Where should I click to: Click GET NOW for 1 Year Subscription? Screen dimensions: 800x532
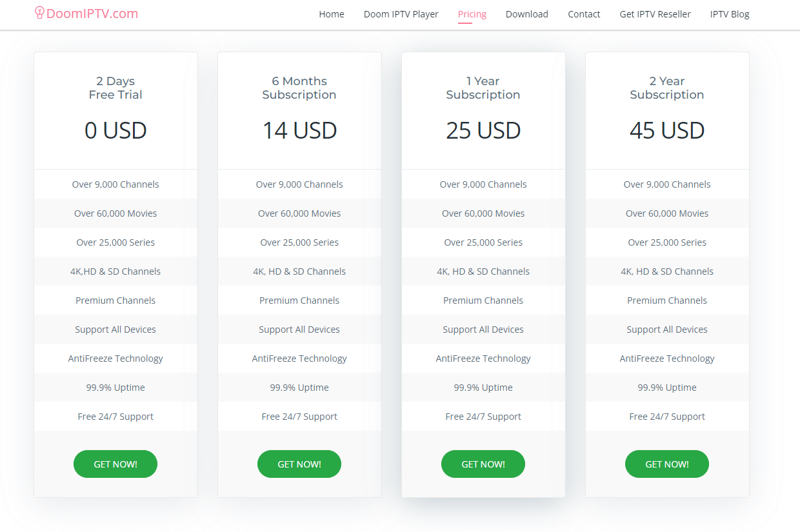[x=483, y=464]
